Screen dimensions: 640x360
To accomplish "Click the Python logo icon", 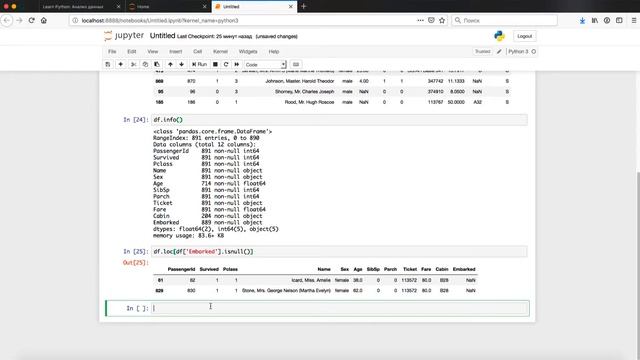I will point(500,36).
